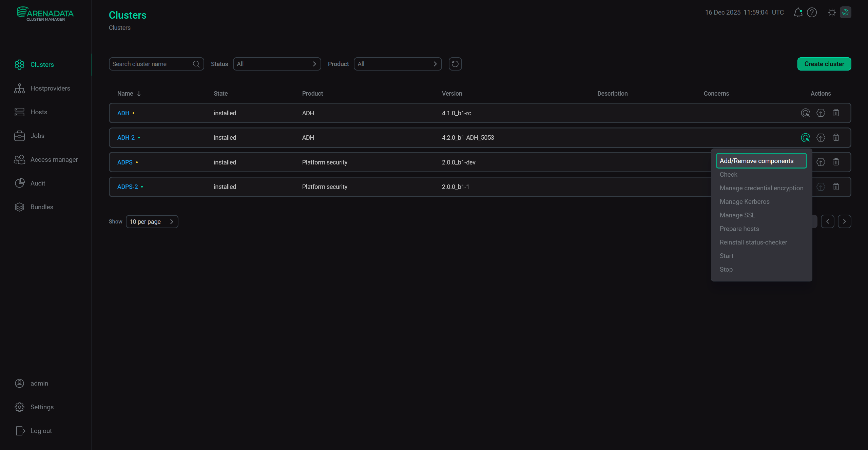Reset the cluster filters with the refresh icon
868x450 pixels.
(x=455, y=64)
